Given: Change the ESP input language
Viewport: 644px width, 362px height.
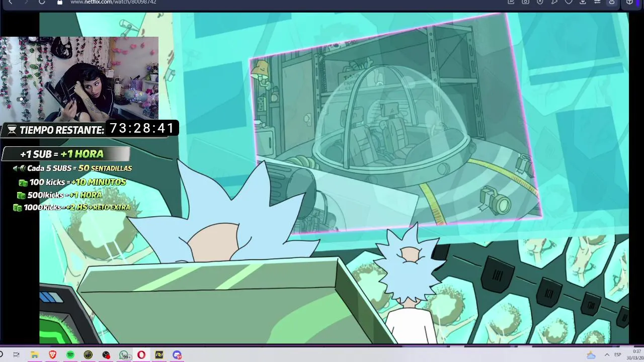Looking at the screenshot, I should pyautogui.click(x=618, y=355).
